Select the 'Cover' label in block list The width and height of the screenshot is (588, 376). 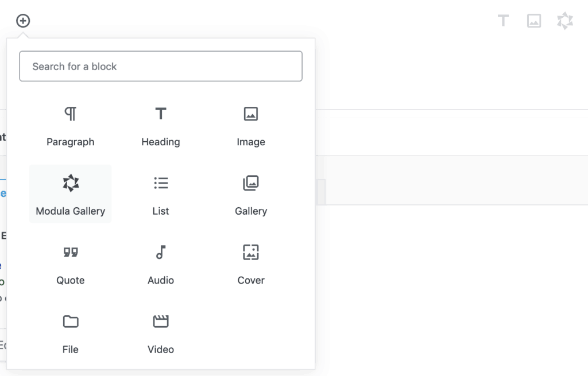pyautogui.click(x=251, y=280)
